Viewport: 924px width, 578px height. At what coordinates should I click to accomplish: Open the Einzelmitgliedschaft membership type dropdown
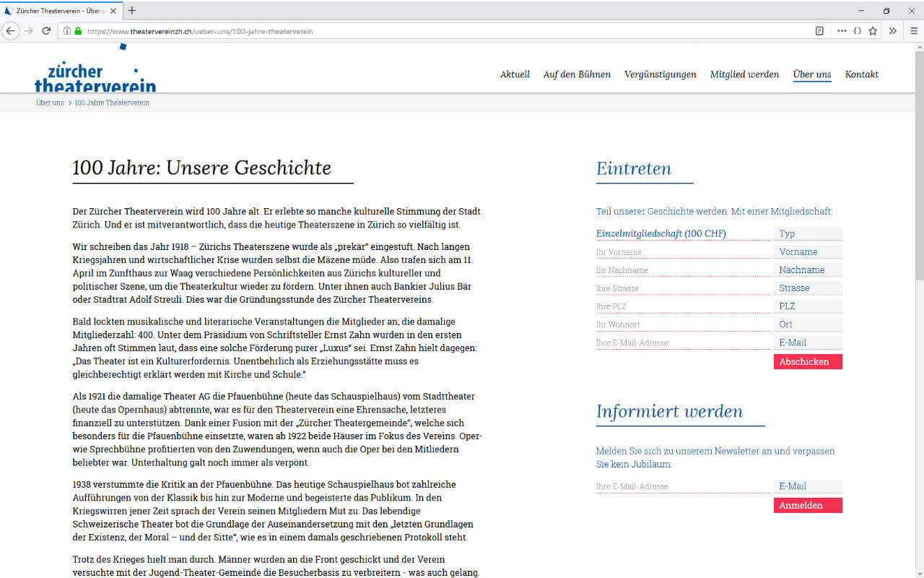pos(683,233)
